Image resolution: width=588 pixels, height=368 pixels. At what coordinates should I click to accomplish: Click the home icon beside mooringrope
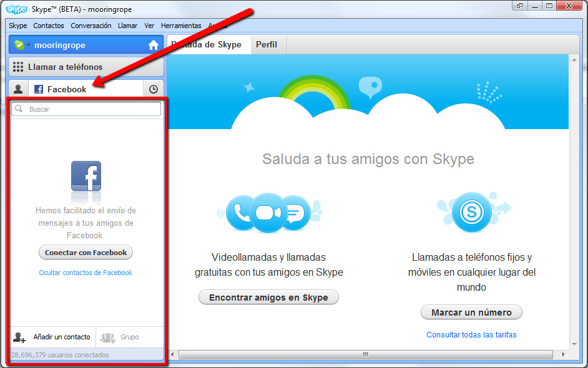(x=154, y=45)
